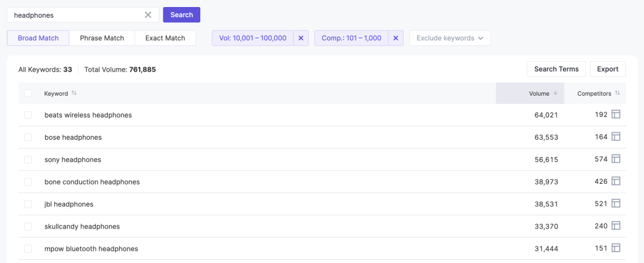Image resolution: width=644 pixels, height=263 pixels.
Task: Check the jbl headphones row
Action: click(x=28, y=204)
